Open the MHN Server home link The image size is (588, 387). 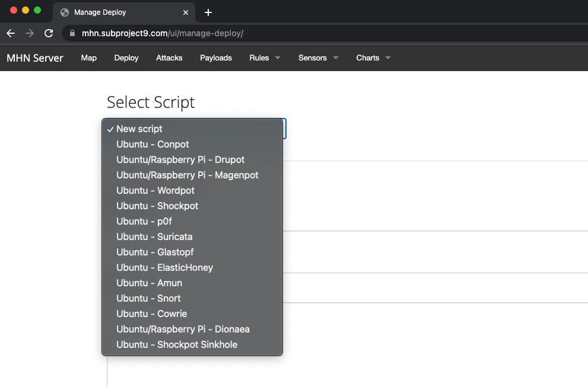[35, 58]
